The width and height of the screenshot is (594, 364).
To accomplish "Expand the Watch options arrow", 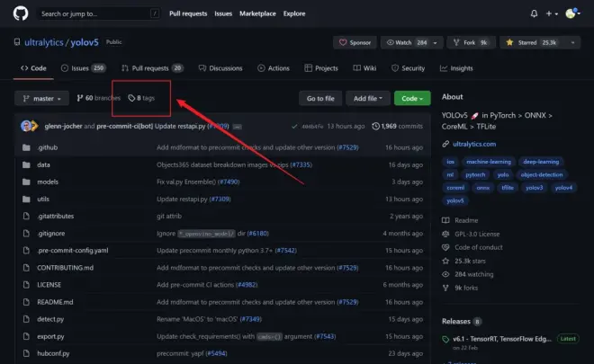I will point(436,42).
